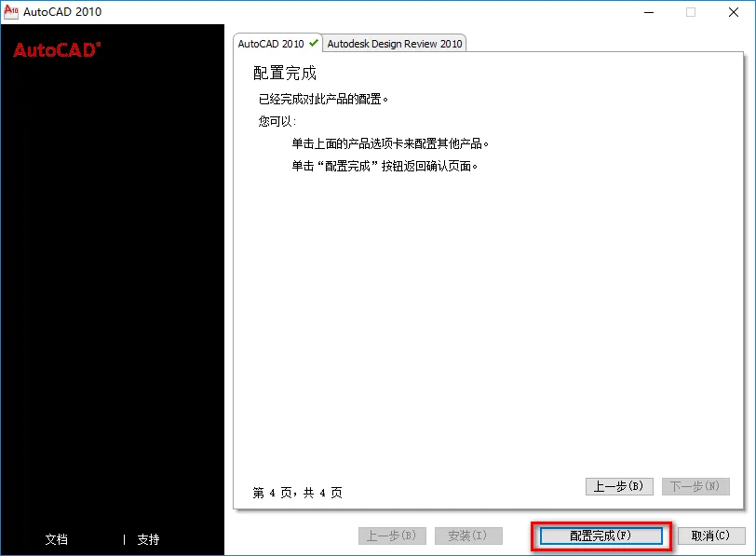Click the greyed 安装(I) install button
756x556 pixels.
[x=468, y=536]
